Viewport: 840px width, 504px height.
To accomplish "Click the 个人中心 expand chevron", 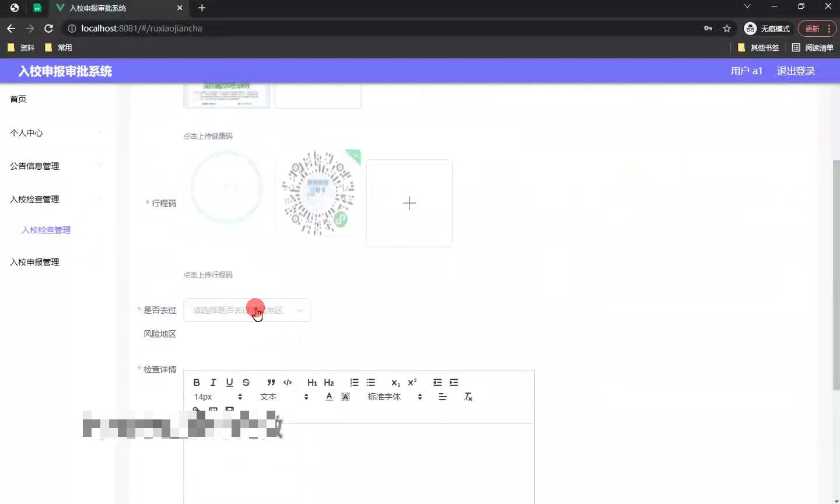I will [100, 133].
